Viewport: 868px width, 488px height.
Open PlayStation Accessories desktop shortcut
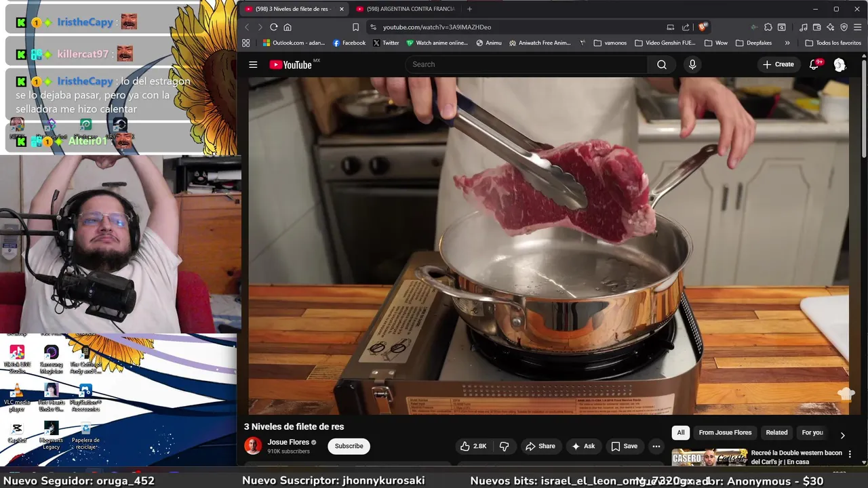(85, 398)
